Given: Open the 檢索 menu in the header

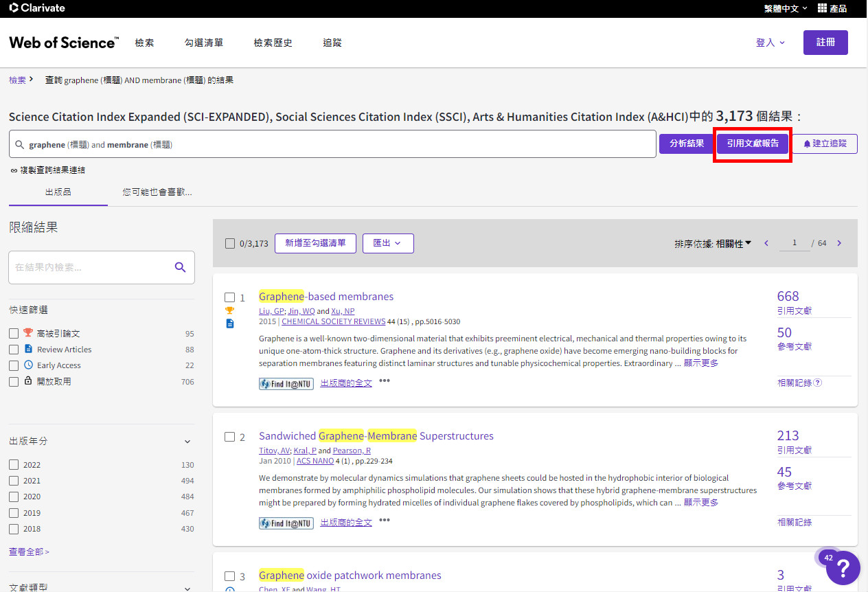Looking at the screenshot, I should click(x=144, y=43).
